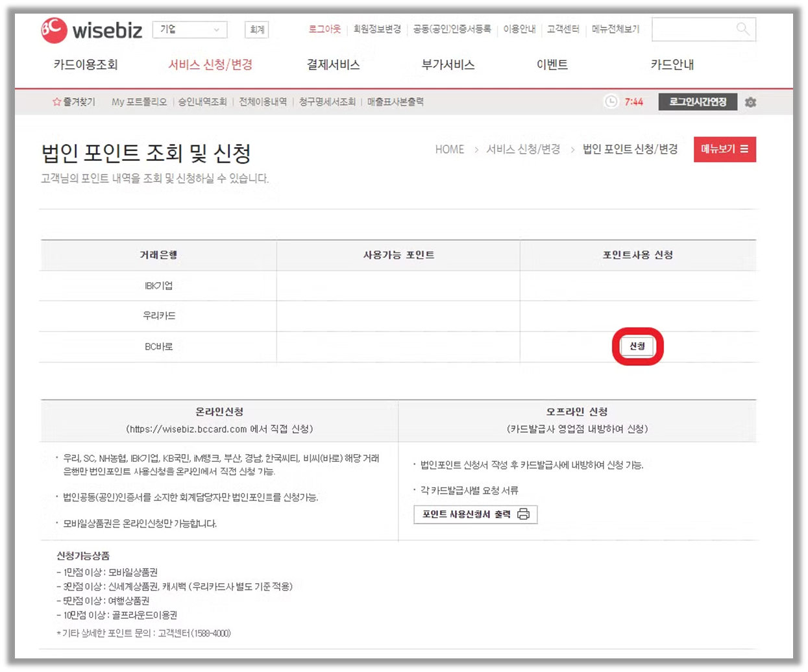The width and height of the screenshot is (808, 672).
Task: Click the 신청가능상품 heading
Action: click(83, 556)
